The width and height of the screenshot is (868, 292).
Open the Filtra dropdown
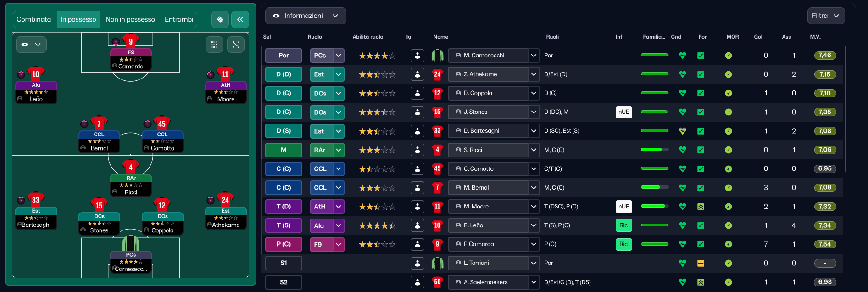826,16
